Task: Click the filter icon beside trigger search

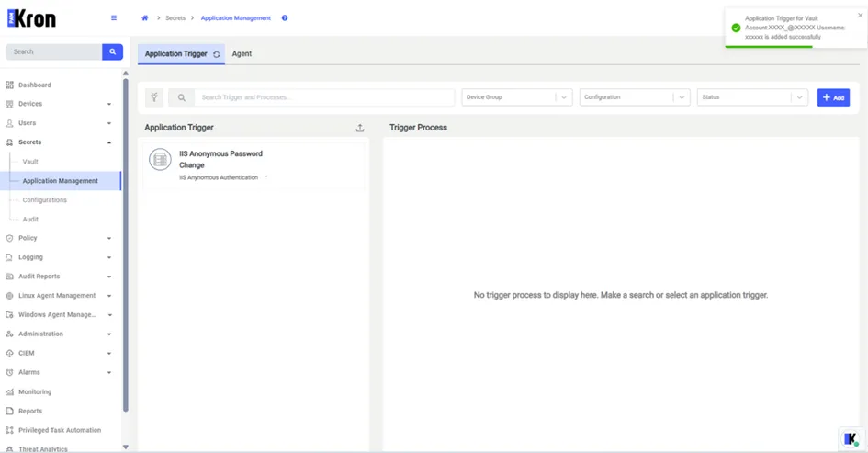Action: tap(154, 97)
